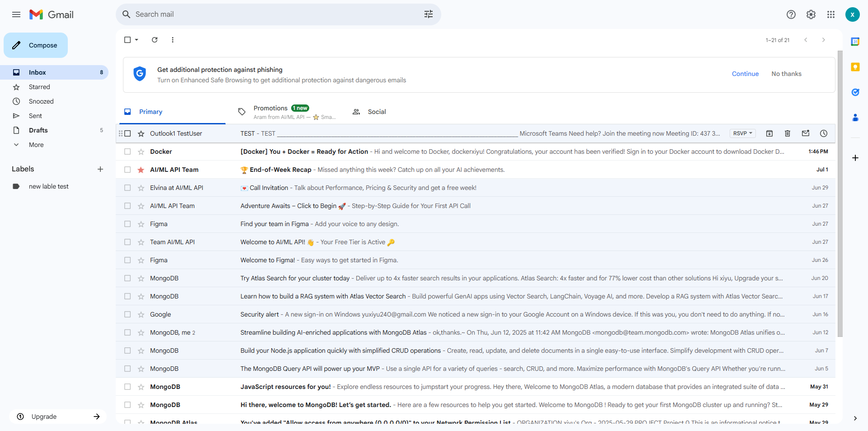Star the Elvina at AI/ML API email
Screen dimensions: 868x431
click(x=141, y=188)
